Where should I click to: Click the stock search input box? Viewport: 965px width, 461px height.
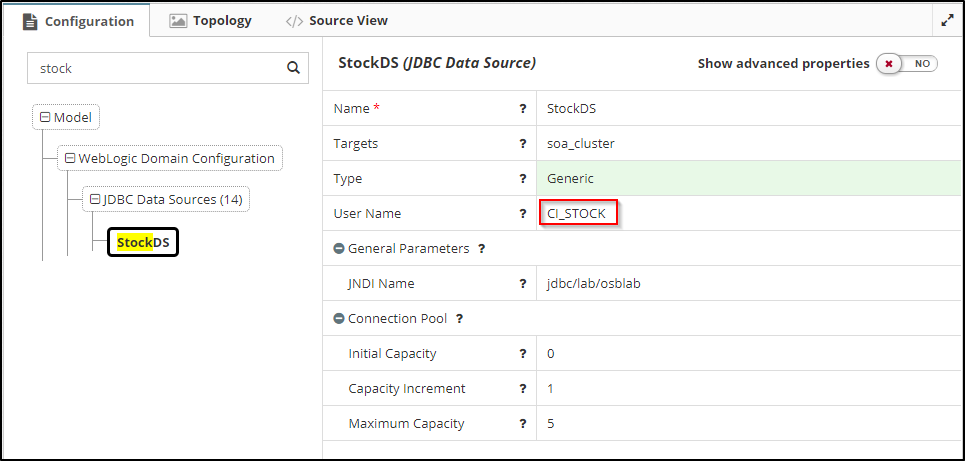point(155,69)
